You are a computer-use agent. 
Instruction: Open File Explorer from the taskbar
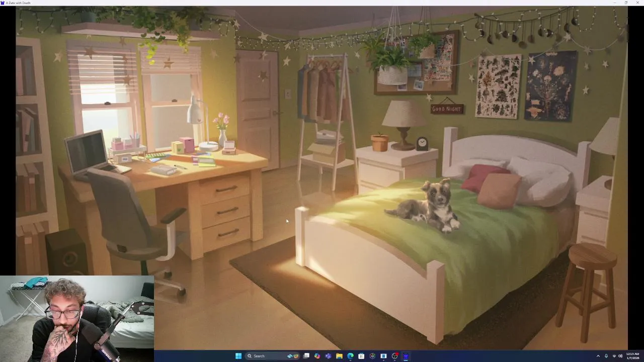click(x=339, y=356)
